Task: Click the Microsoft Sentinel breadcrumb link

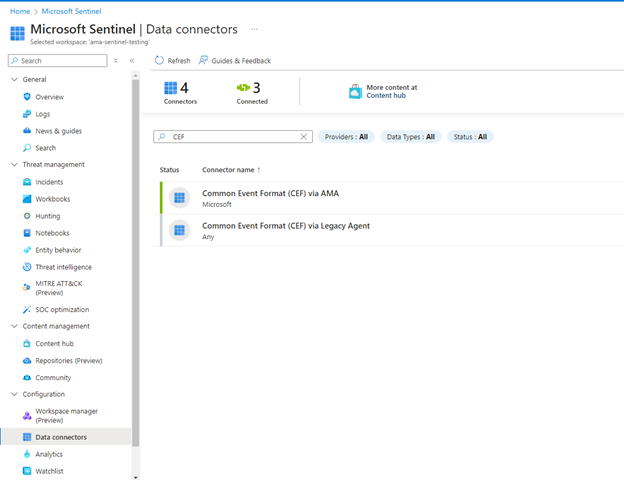Action: coord(71,11)
